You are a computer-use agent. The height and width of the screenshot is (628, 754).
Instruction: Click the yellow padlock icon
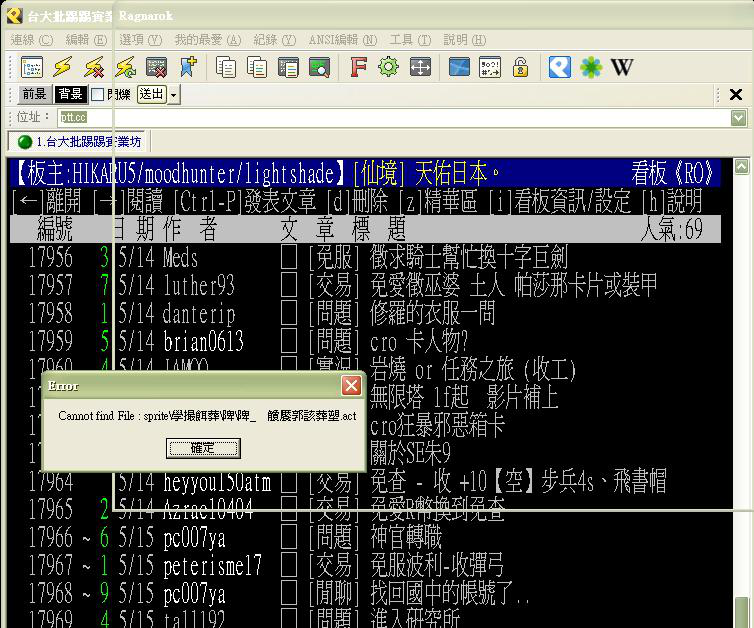coord(520,67)
